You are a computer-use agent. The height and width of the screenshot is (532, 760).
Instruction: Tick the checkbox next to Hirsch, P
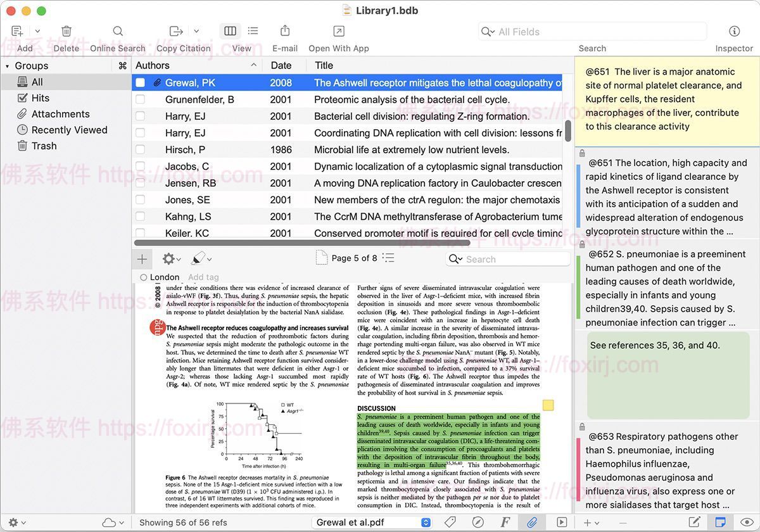point(141,150)
